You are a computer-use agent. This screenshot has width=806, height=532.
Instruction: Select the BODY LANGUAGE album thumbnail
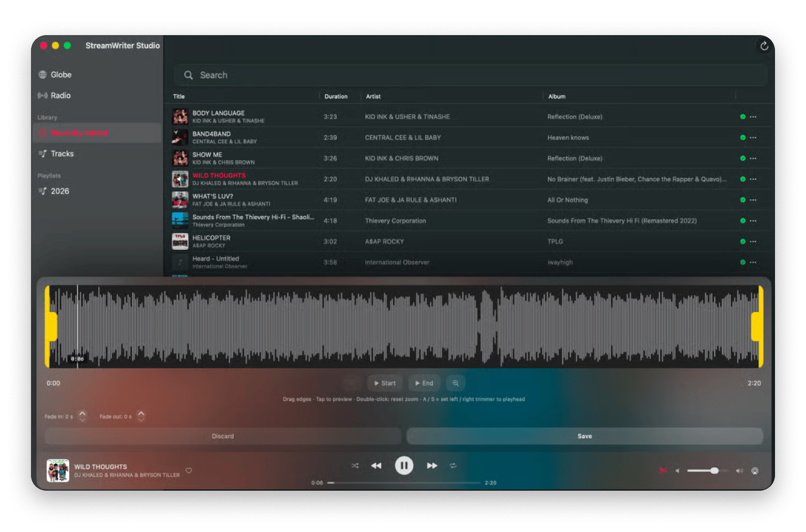tap(180, 117)
